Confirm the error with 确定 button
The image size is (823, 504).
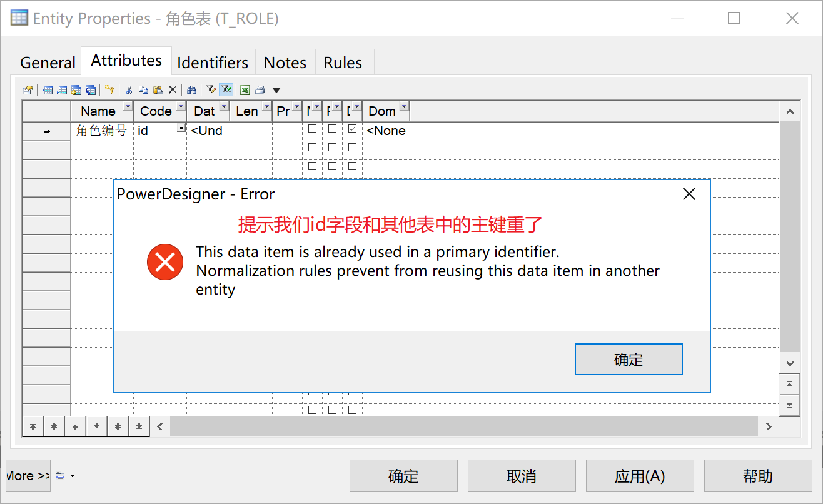tap(628, 359)
